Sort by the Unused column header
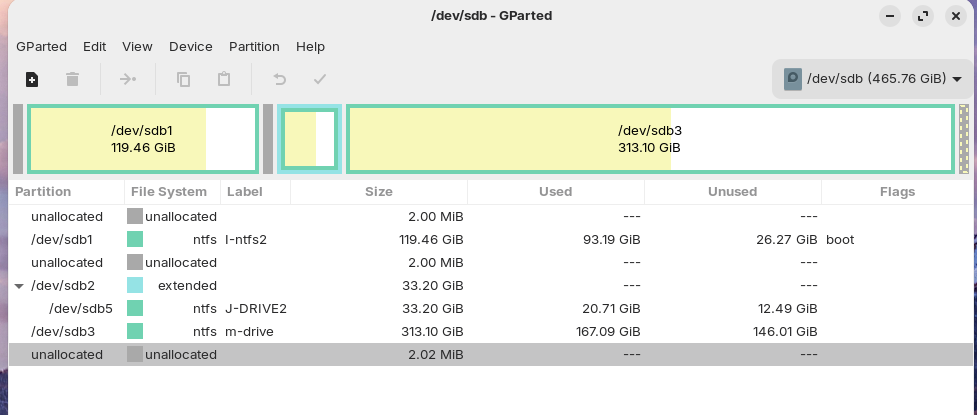This screenshot has width=977, height=415. (732, 192)
